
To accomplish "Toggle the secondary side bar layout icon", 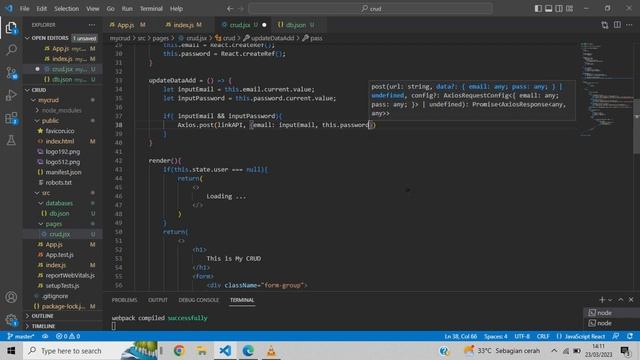I will click(x=559, y=9).
